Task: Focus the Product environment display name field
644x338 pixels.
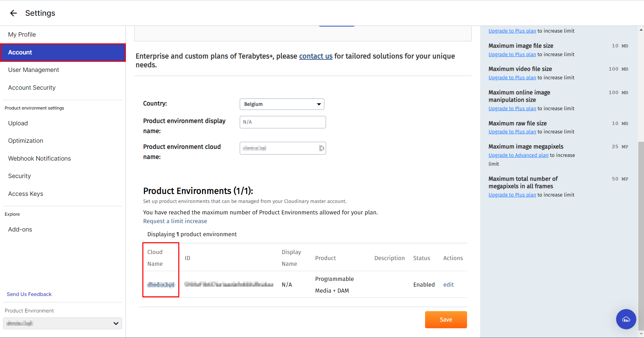Action: click(283, 122)
